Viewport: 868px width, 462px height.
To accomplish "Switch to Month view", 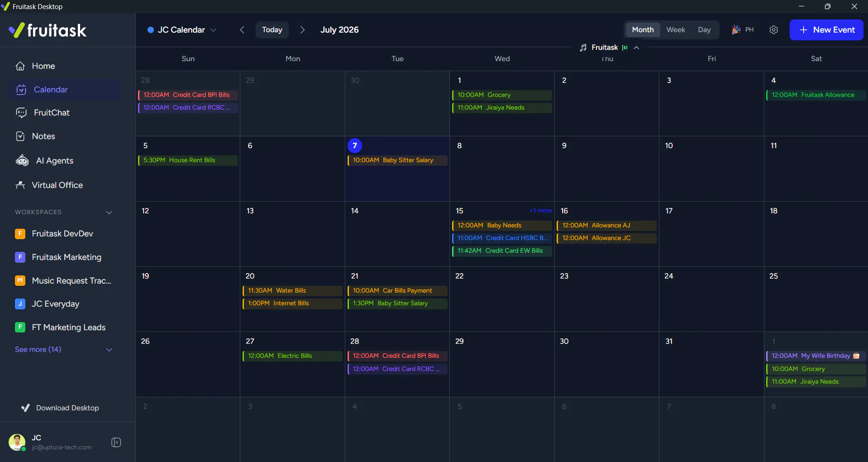I will pyautogui.click(x=643, y=30).
